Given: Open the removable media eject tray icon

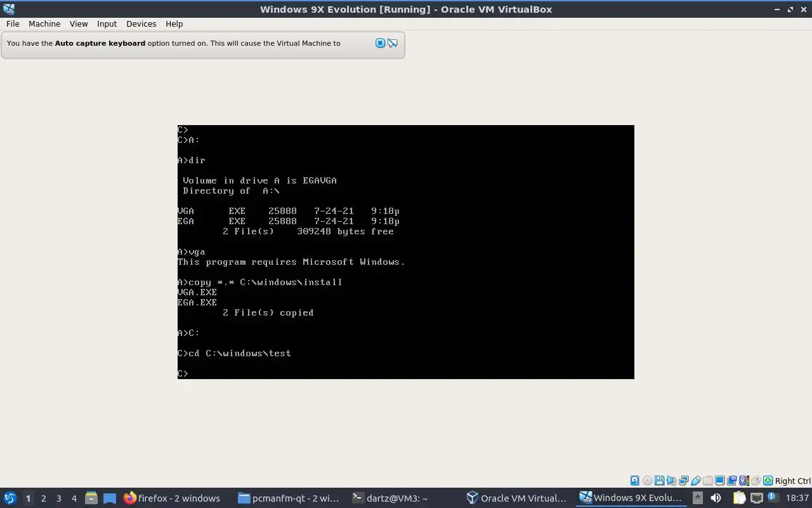Looking at the screenshot, I should (698, 498).
